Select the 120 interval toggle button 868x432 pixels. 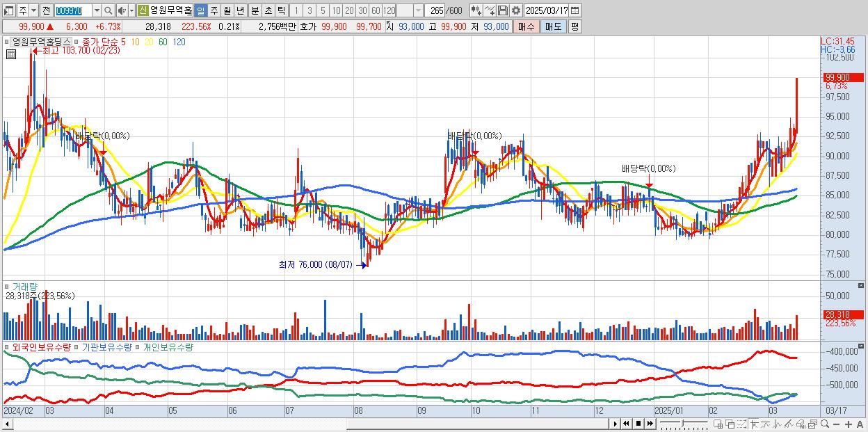[x=389, y=10]
